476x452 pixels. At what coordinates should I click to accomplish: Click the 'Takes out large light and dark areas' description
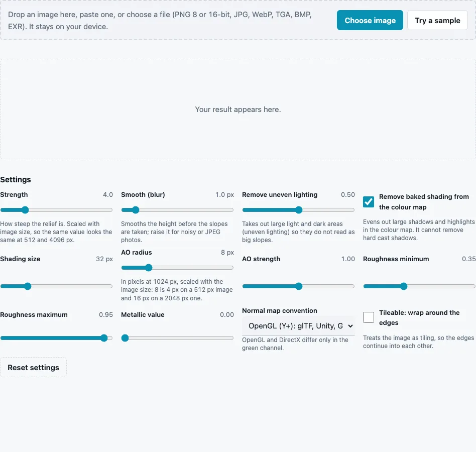pyautogui.click(x=298, y=232)
